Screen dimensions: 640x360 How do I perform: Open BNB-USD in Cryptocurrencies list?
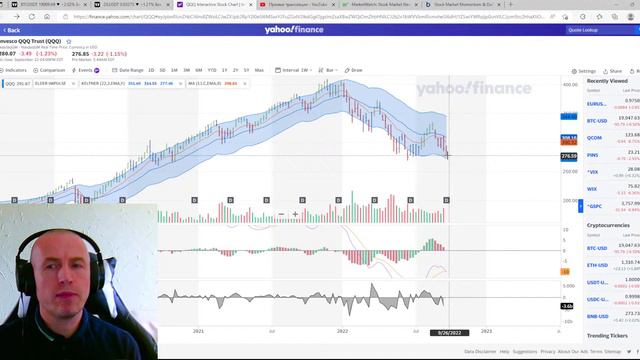[598, 316]
